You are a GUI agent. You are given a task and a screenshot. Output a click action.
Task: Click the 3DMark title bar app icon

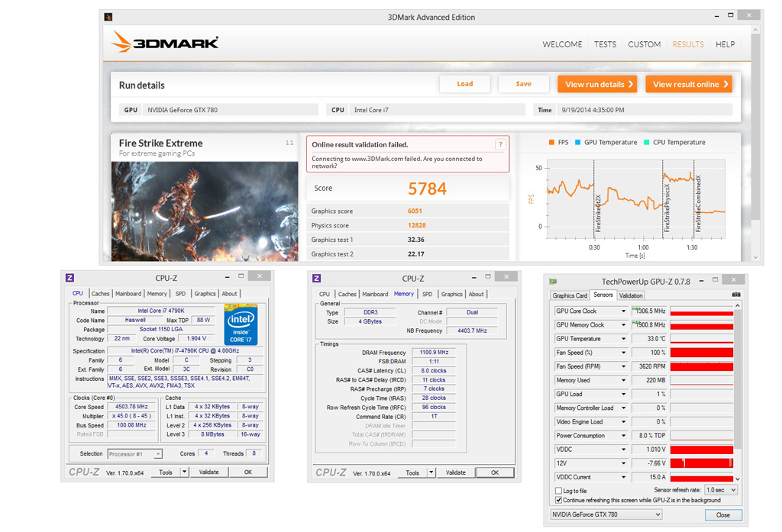[108, 17]
